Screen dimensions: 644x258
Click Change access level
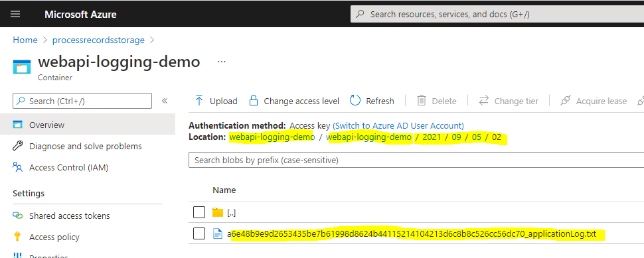coord(294,101)
